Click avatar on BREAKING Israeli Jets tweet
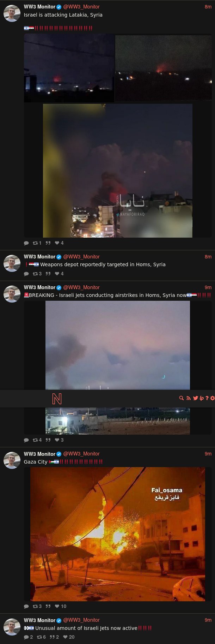Viewport: 215px width, 644px height. 12,294
